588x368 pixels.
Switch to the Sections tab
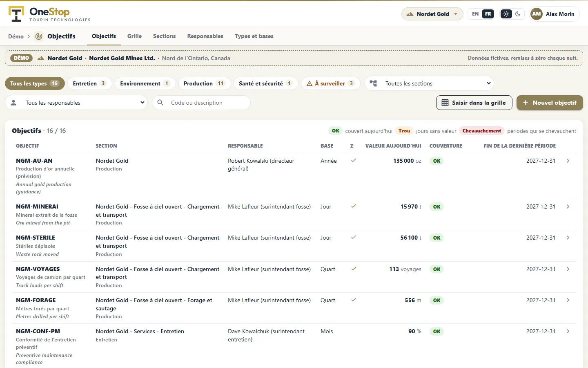pyautogui.click(x=164, y=36)
